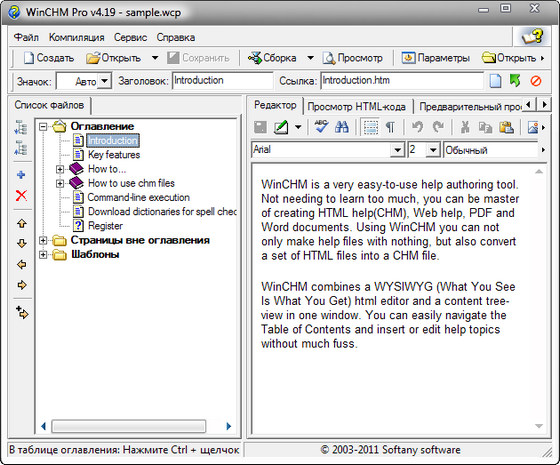
Task: Click the red prohibit icon beside Ссылка
Action: tap(536, 81)
